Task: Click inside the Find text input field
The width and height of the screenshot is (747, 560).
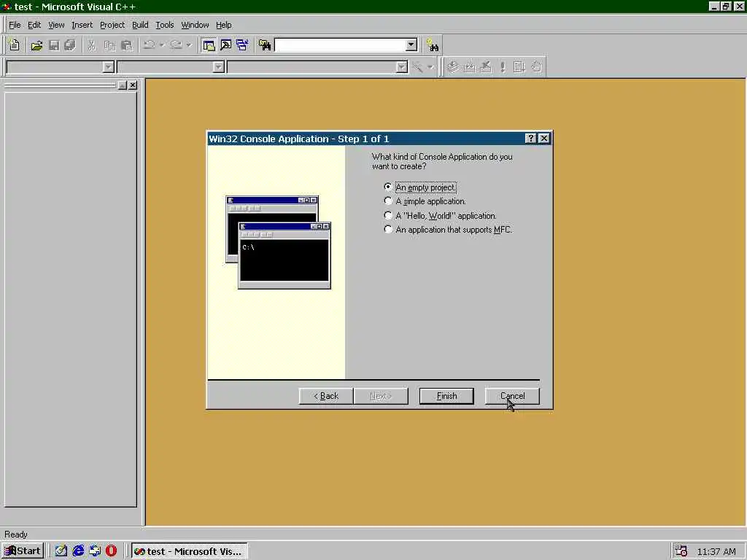Action: (340, 45)
